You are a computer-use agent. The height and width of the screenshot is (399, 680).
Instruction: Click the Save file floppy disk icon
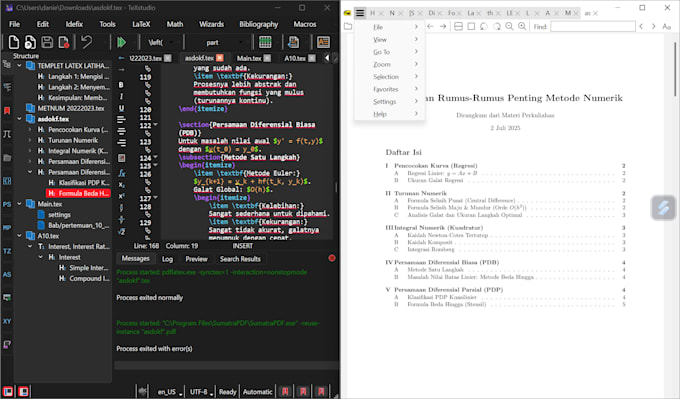coord(47,43)
